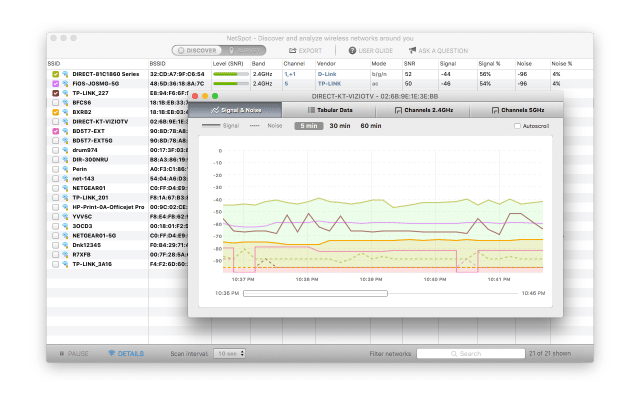Switch to Discover mode
This screenshot has width=640, height=400.
pos(197,51)
